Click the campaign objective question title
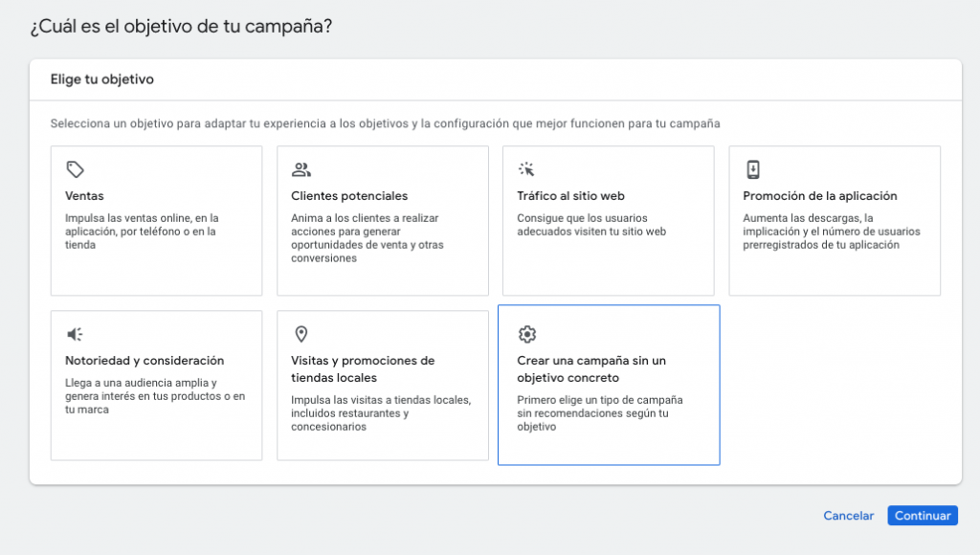 click(183, 28)
